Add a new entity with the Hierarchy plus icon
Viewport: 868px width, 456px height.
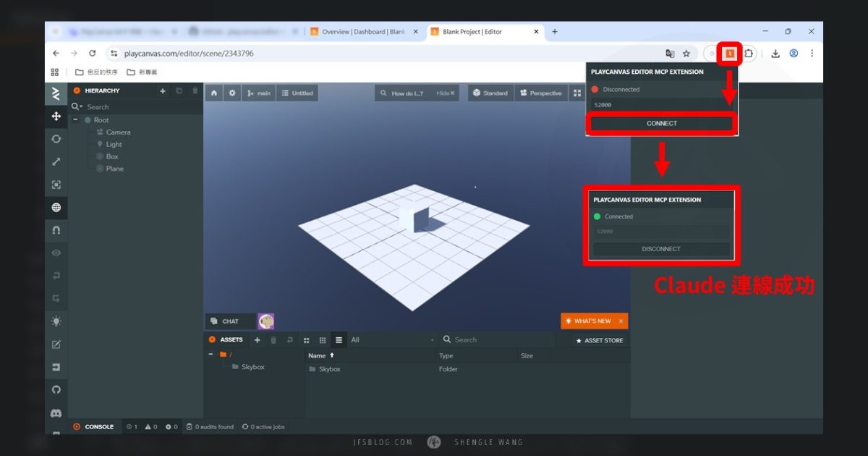[x=163, y=90]
